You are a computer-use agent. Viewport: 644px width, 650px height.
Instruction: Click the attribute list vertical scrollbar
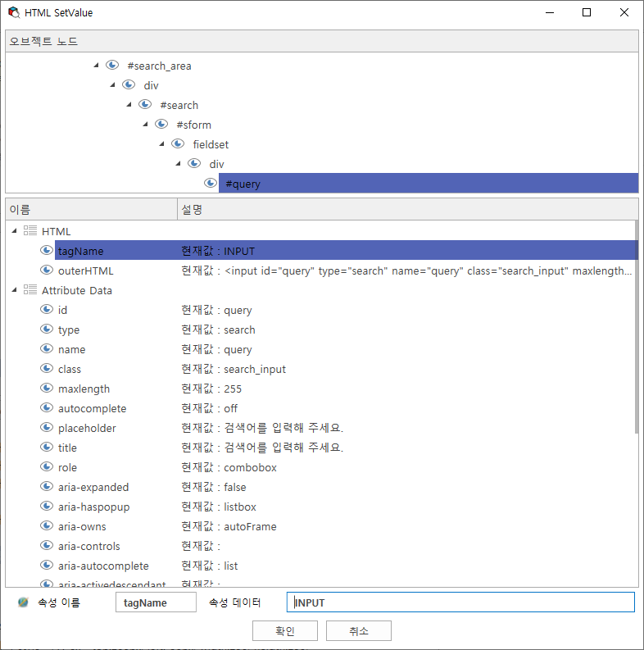click(x=636, y=328)
